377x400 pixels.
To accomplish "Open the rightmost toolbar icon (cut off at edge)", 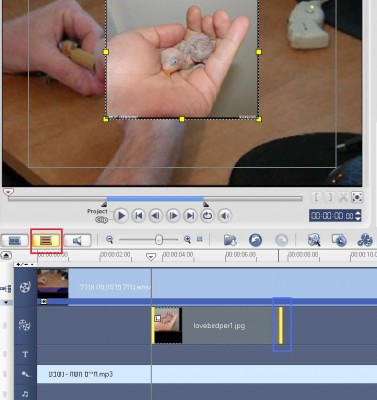I will pyautogui.click(x=364, y=240).
